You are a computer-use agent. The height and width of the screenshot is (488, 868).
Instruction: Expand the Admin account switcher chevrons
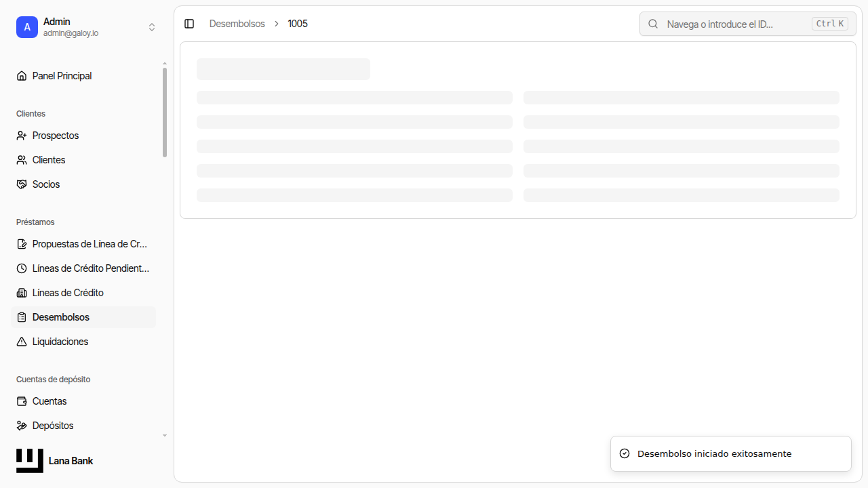[x=152, y=27]
